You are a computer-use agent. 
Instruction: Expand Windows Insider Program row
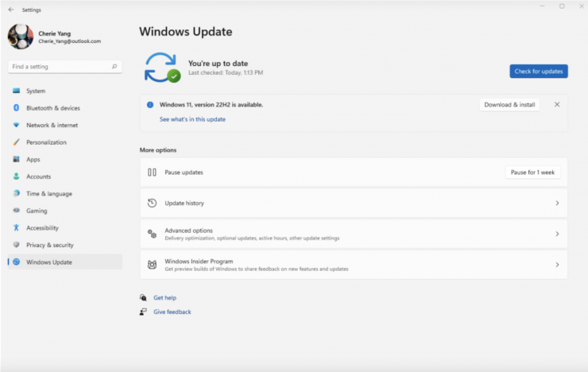pos(557,265)
